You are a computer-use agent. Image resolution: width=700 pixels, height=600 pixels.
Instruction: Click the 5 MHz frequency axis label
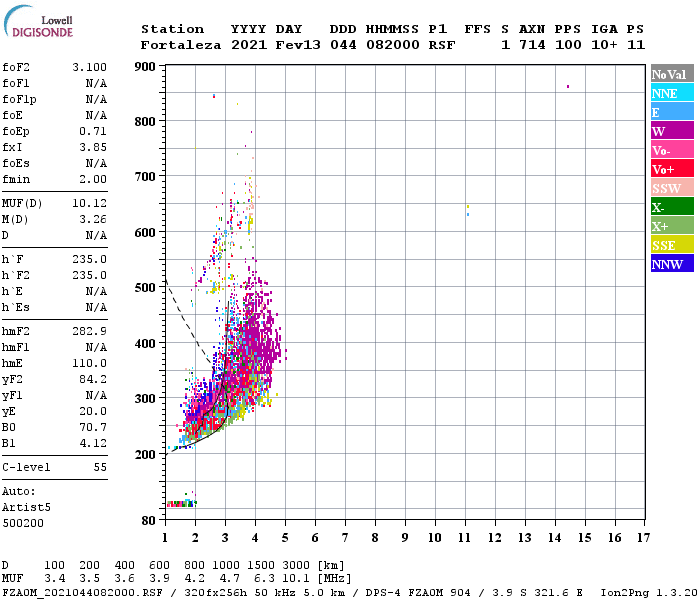point(285,538)
